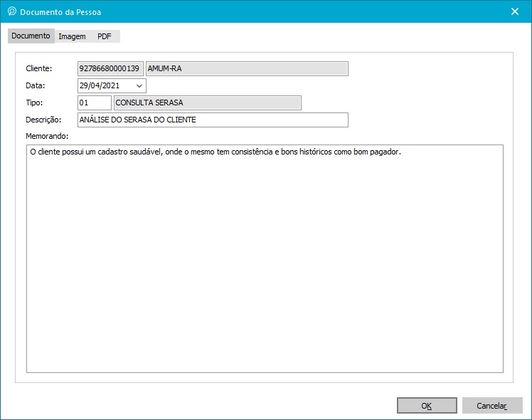Click the app logo icon in the title bar

pos(12,11)
